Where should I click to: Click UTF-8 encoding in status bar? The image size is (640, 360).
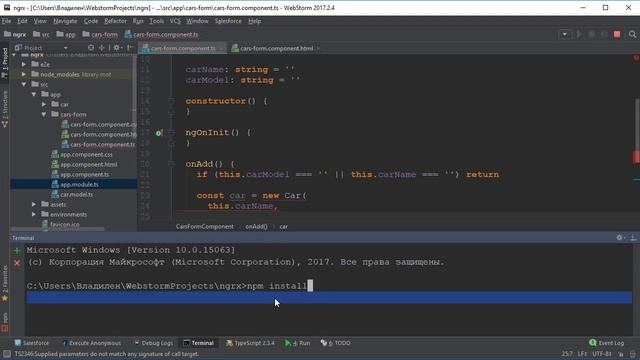coord(602,354)
